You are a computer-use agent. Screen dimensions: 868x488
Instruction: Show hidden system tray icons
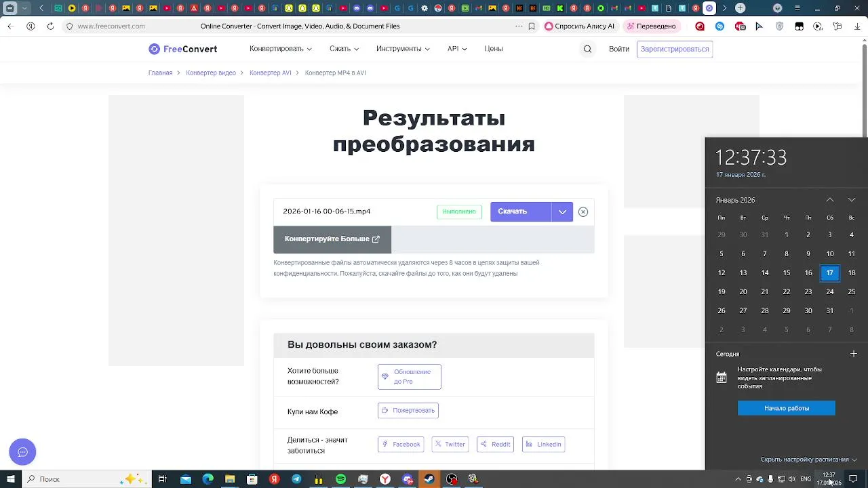738,479
